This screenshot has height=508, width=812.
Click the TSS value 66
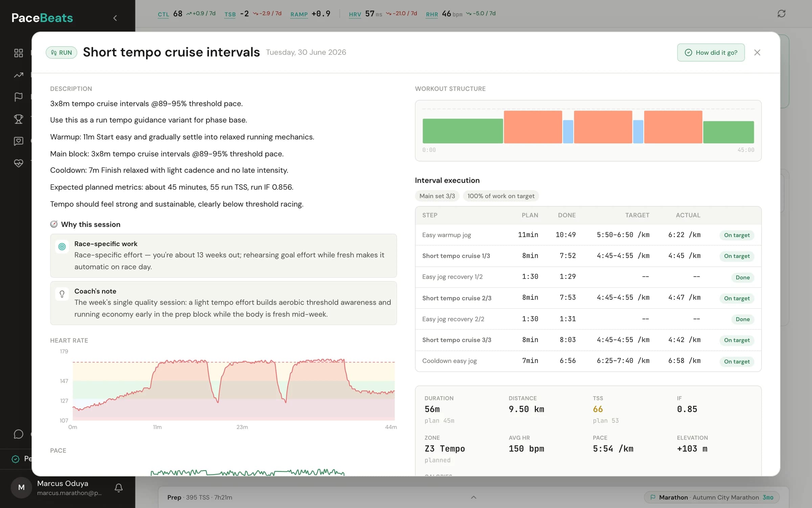597,409
